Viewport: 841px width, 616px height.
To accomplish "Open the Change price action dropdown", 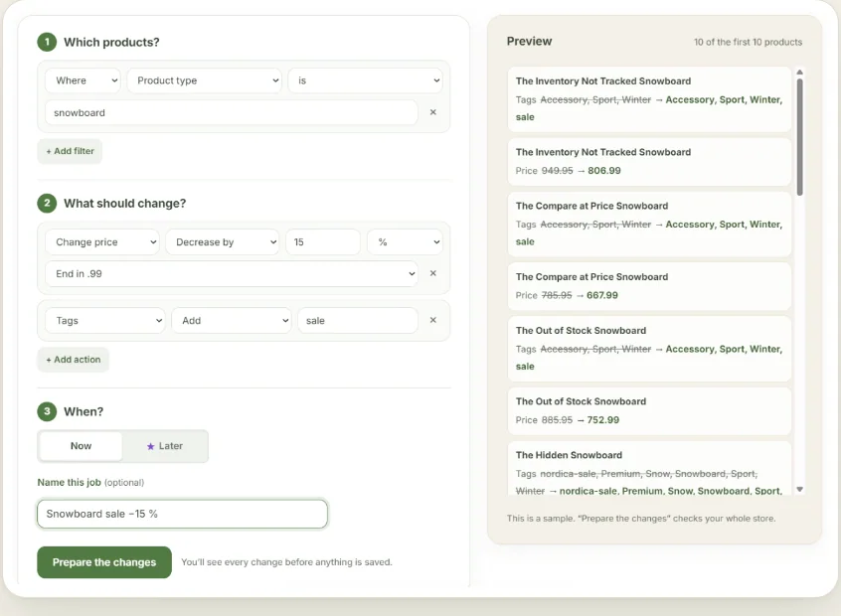I will tap(102, 241).
